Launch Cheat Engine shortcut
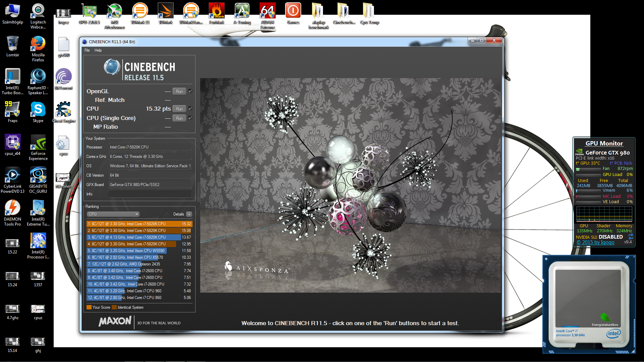Image resolution: width=644 pixels, height=362 pixels. 63,112
